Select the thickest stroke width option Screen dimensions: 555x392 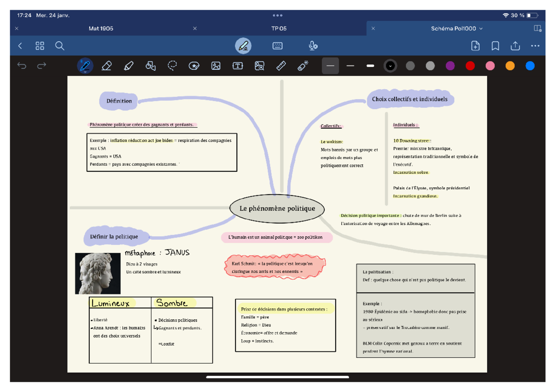coord(370,66)
